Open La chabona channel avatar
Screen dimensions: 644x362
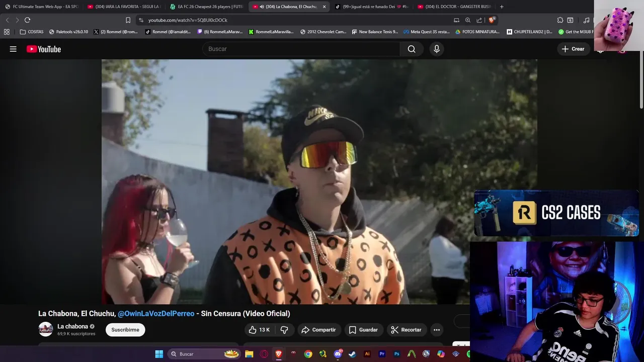[46, 329]
